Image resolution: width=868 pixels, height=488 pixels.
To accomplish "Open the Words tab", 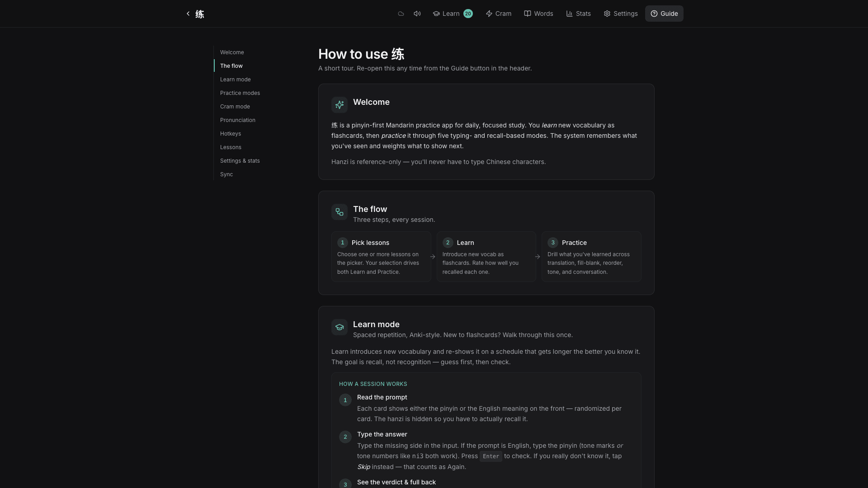I will pos(538,14).
